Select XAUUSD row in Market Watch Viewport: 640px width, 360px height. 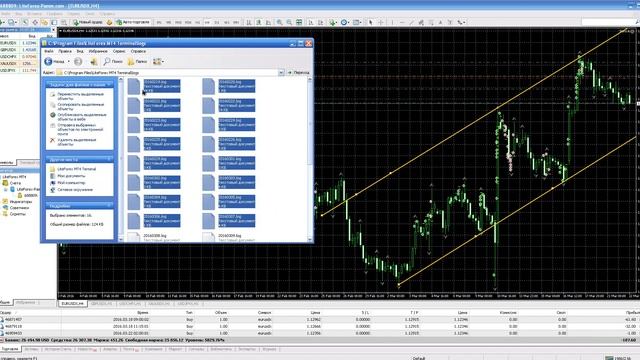[x=20, y=64]
